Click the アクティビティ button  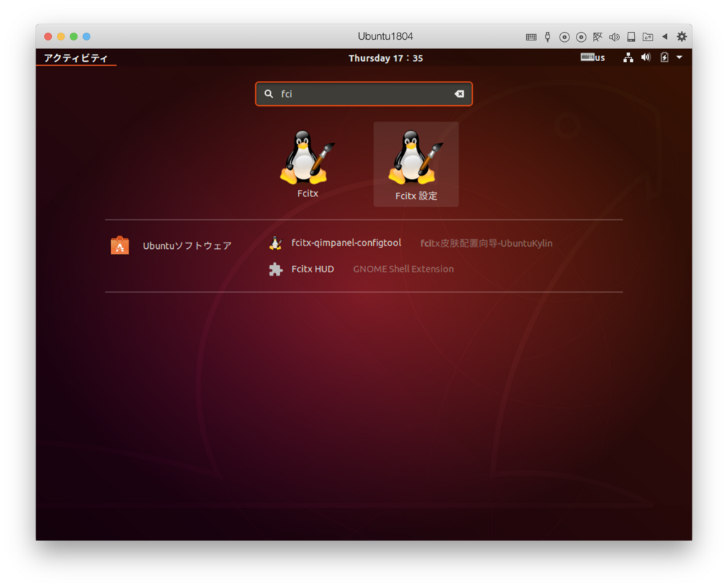(x=75, y=58)
